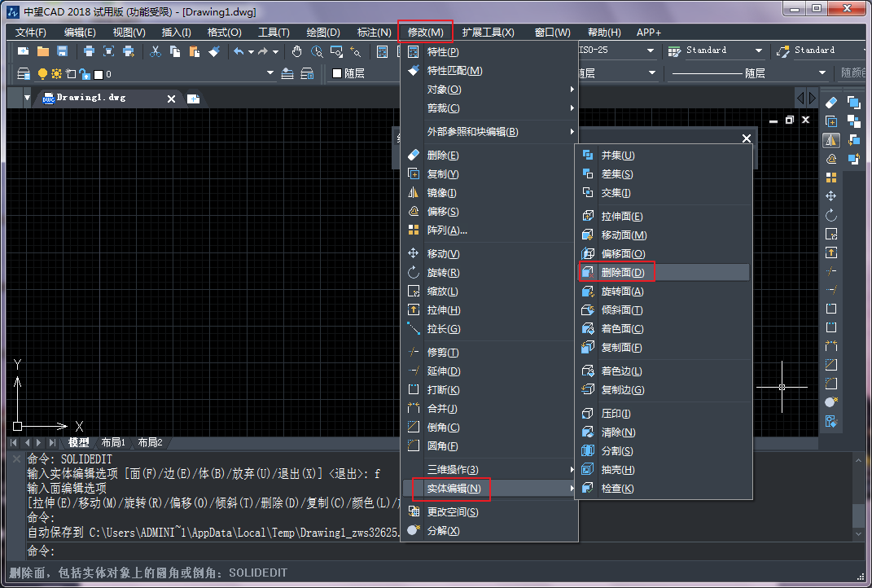Image resolution: width=872 pixels, height=588 pixels.
Task: Cut selection using the scissors icon
Action: coord(154,50)
